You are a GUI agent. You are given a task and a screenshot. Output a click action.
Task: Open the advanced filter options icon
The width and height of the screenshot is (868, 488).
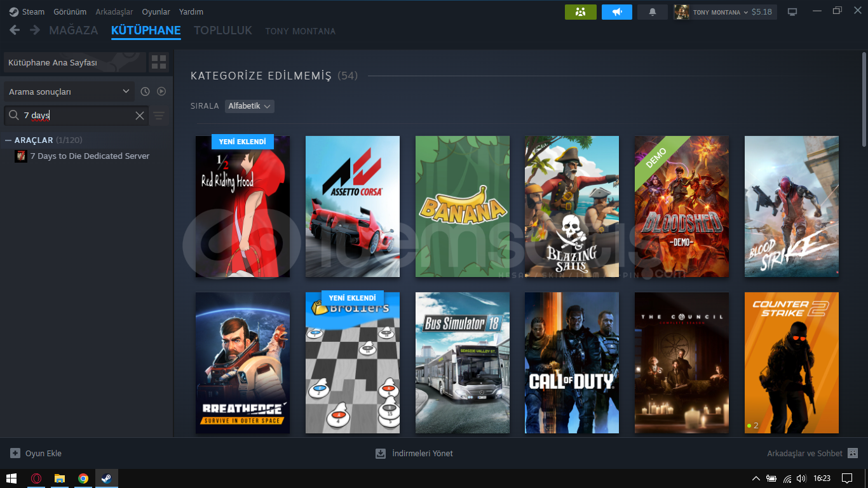(159, 116)
